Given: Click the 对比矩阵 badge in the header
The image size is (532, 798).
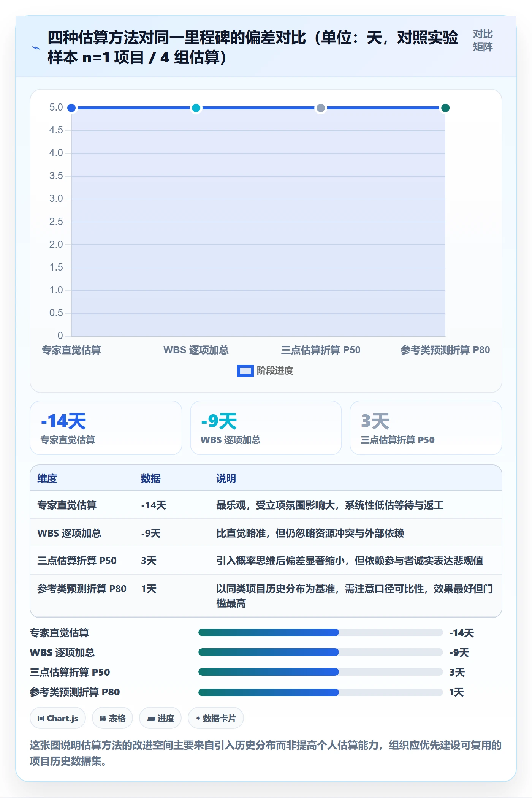Looking at the screenshot, I should tap(483, 40).
